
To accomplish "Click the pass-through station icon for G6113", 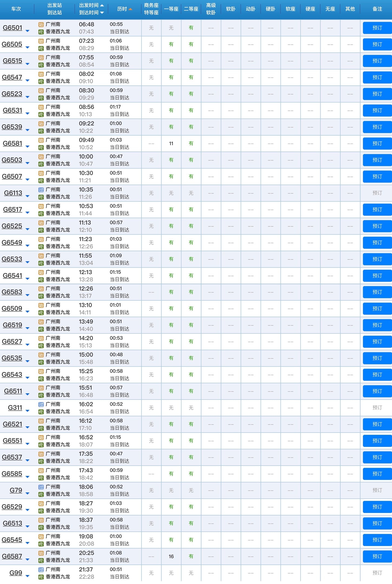I will [41, 190].
